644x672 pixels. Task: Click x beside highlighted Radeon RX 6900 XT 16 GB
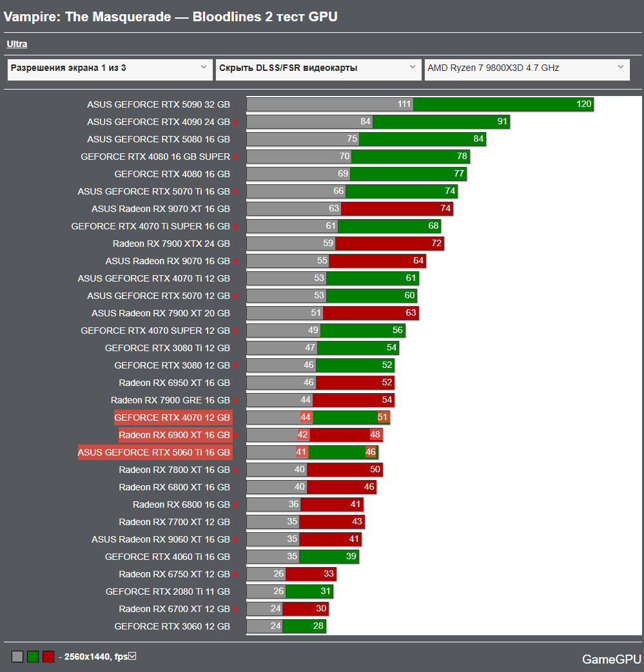point(236,436)
